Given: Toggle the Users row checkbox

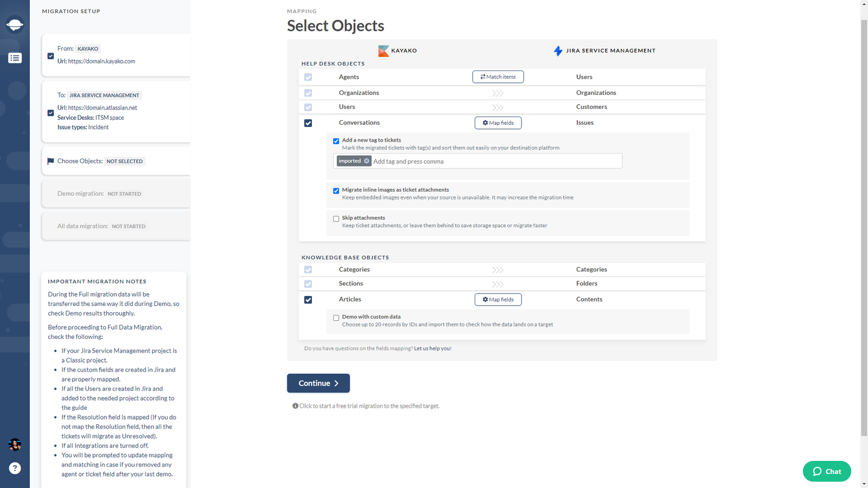Looking at the screenshot, I should (x=308, y=107).
